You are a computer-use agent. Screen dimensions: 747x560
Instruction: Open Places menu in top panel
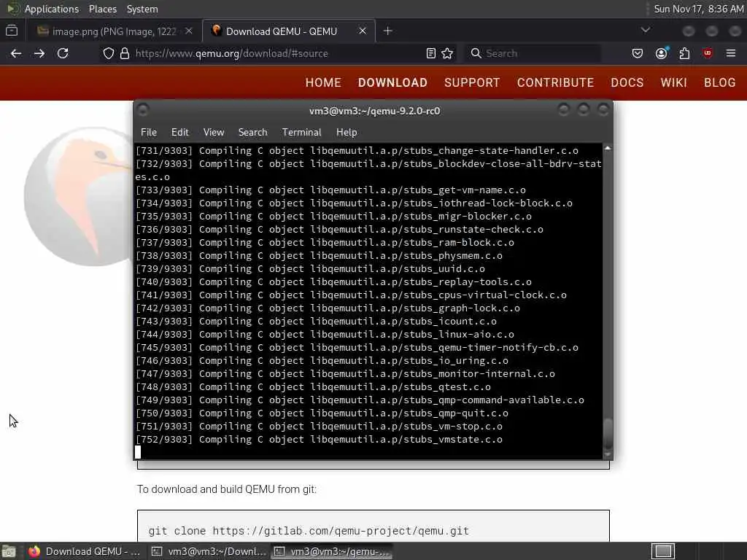point(103,9)
